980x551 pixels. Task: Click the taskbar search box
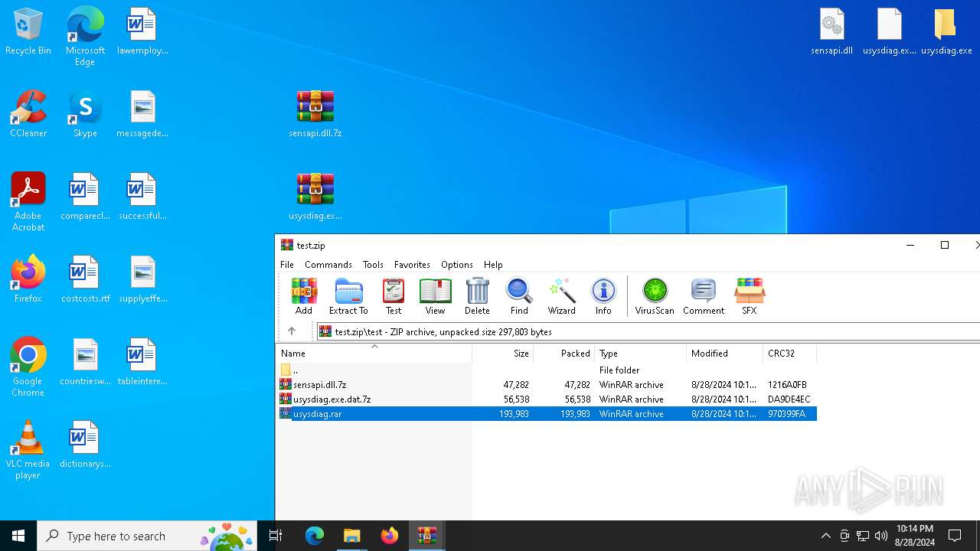(147, 536)
